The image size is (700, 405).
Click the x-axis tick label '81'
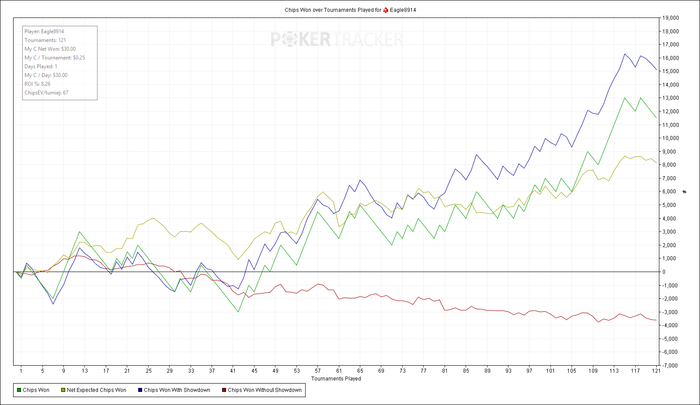(x=445, y=371)
